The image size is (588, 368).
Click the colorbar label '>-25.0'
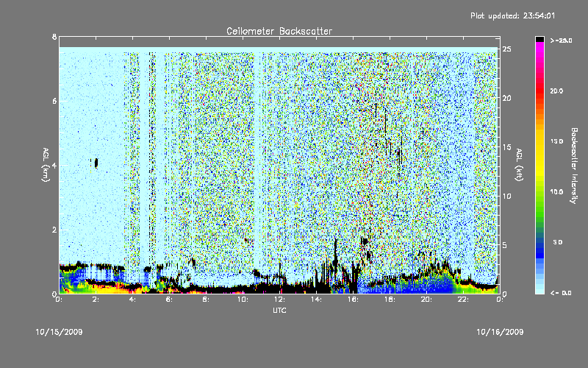click(561, 40)
